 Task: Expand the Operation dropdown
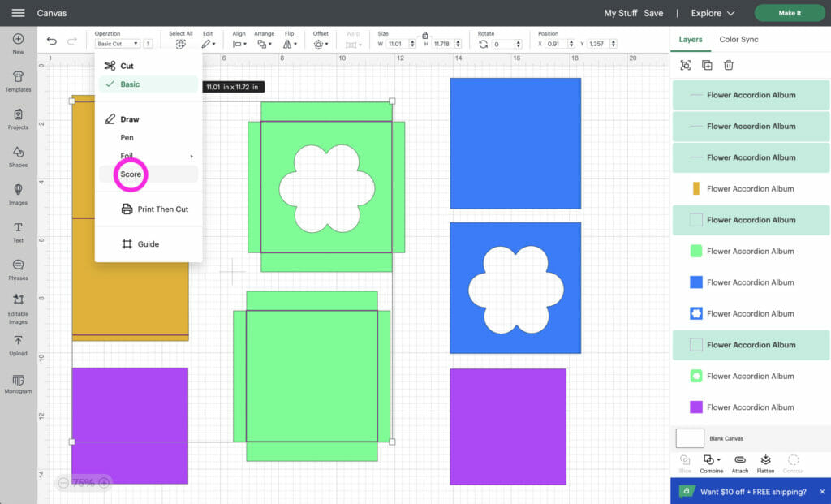[x=118, y=44]
